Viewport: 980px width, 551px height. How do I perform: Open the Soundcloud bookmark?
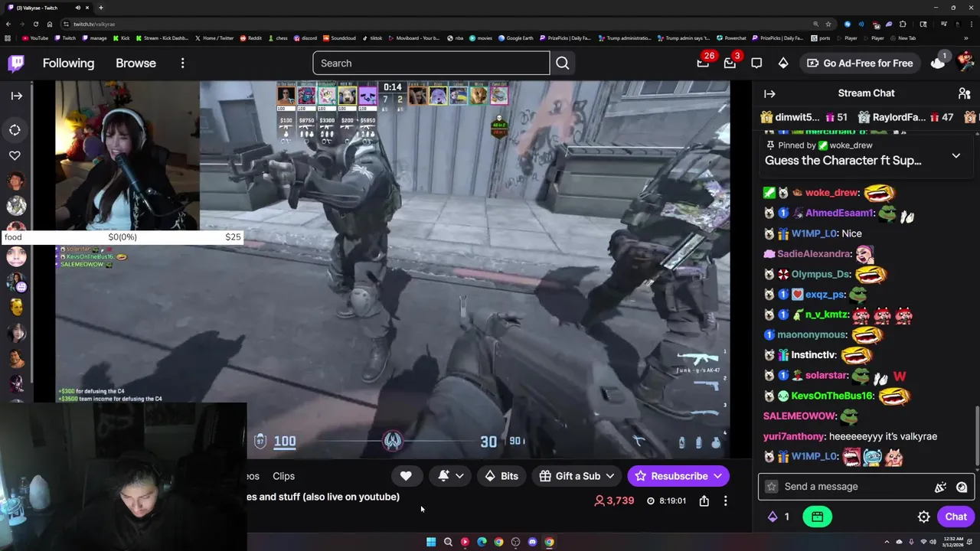click(339, 37)
